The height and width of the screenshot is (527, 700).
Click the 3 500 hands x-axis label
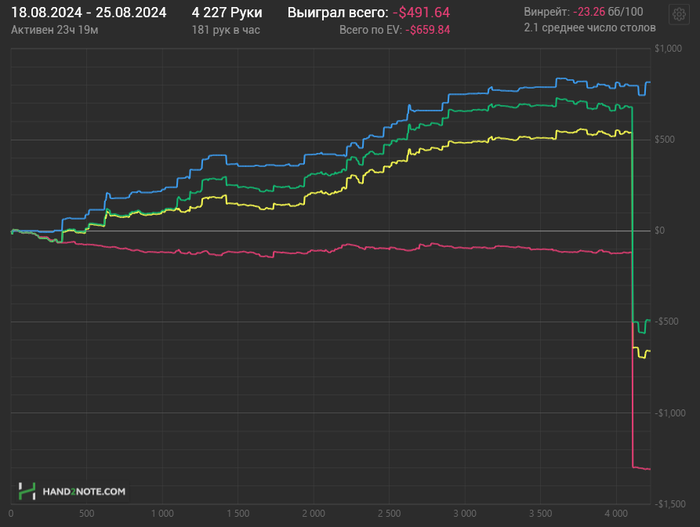coord(541,514)
